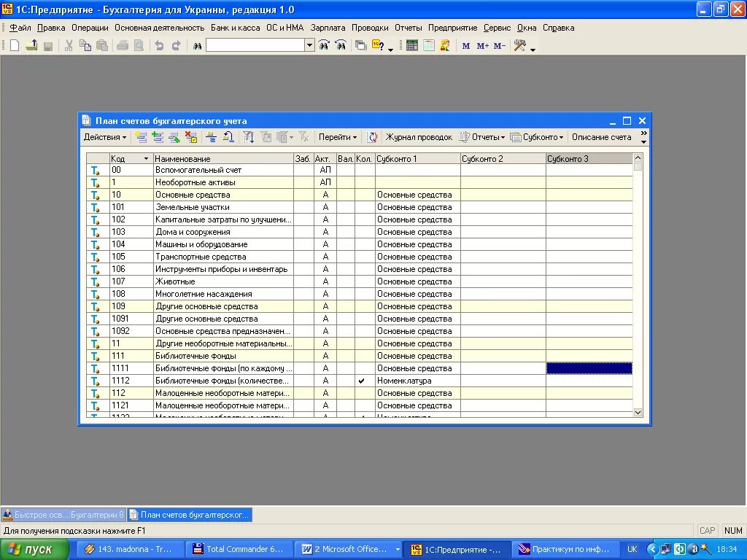Screen dimensions: 747x560
Task: Click the Cut scissors icon
Action: 69,46
